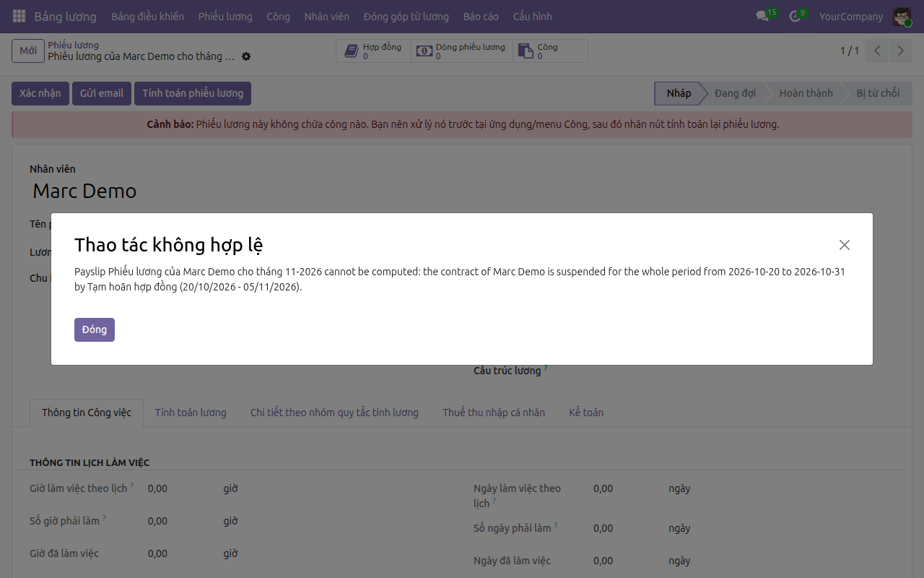Image resolution: width=924 pixels, height=578 pixels.
Task: Go to next record arrow
Action: point(900,51)
